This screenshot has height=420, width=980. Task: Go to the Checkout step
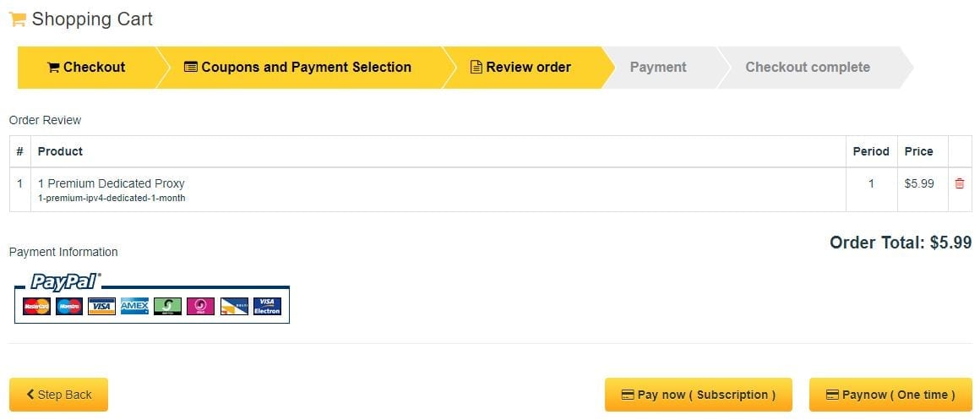pyautogui.click(x=86, y=68)
